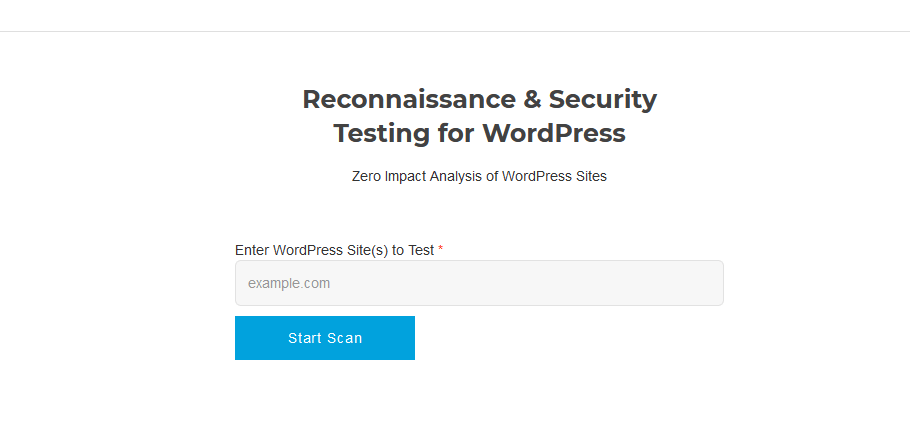
Task: Click the WordPress site URL input field
Action: (479, 283)
